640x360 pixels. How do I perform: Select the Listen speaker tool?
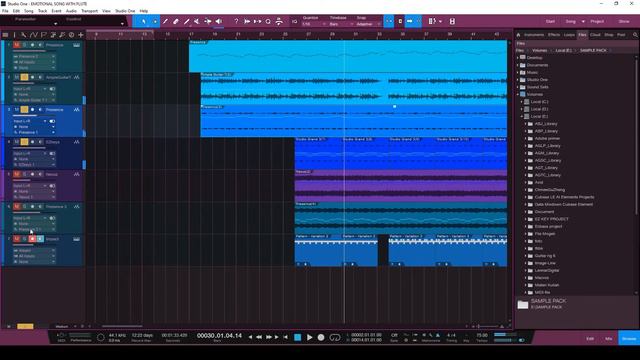(x=219, y=21)
